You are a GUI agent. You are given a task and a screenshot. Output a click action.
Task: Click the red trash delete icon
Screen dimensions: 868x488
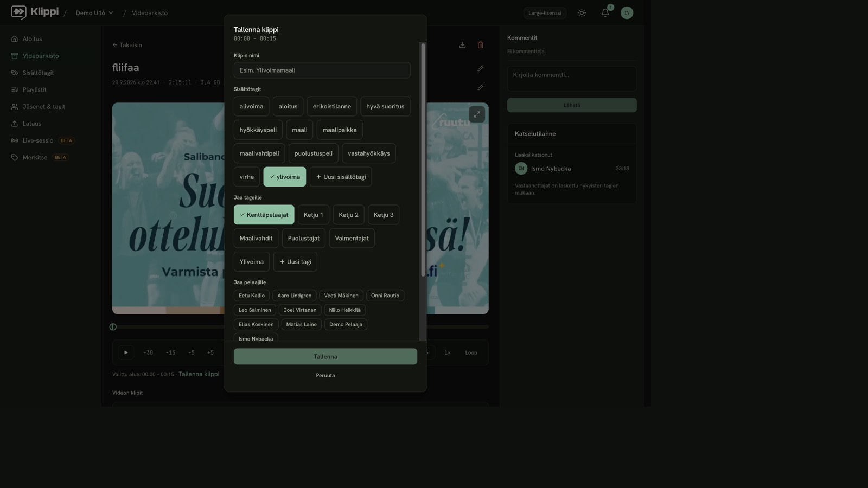pos(481,45)
